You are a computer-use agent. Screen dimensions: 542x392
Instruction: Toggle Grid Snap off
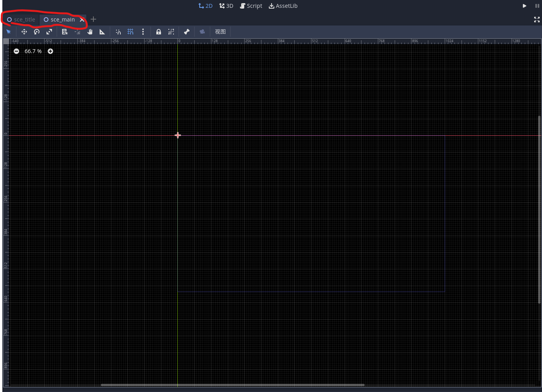coord(131,32)
